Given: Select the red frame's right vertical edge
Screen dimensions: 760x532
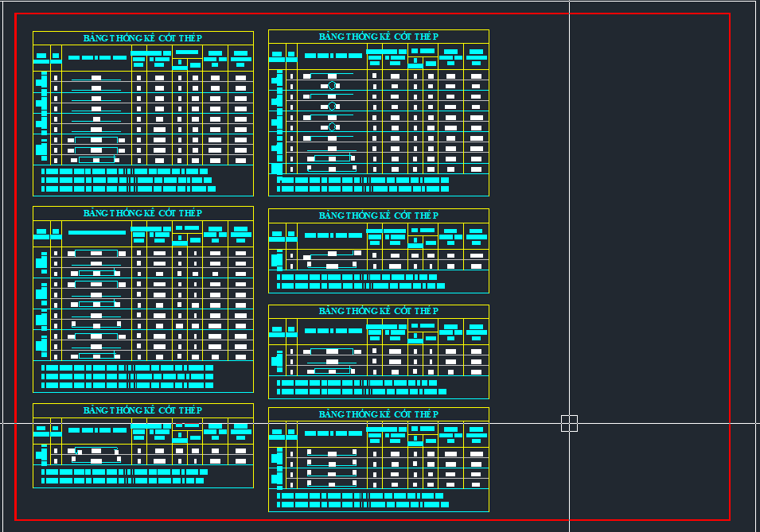Looking at the screenshot, I should pos(730,239).
